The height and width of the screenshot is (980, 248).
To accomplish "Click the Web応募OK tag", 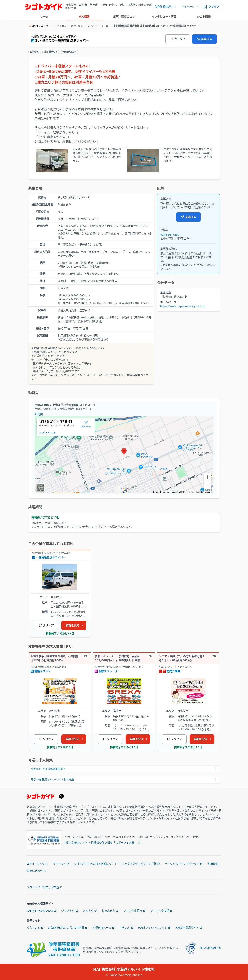I will pyautogui.click(x=69, y=52).
